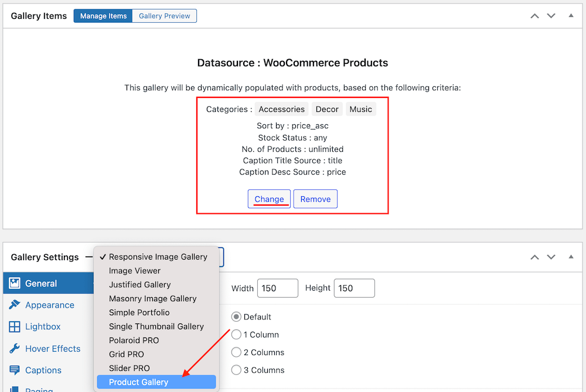Move Gallery Items panel down
The image size is (586, 392).
tap(551, 16)
